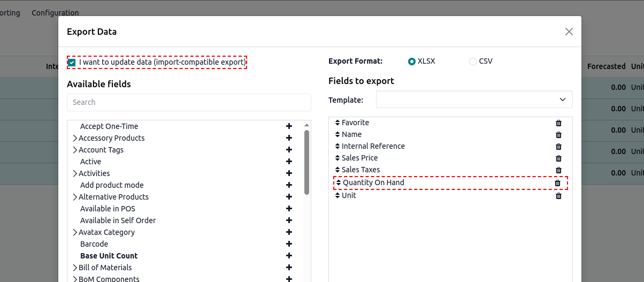Select XLSX export format
The height and width of the screenshot is (282, 644).
412,62
